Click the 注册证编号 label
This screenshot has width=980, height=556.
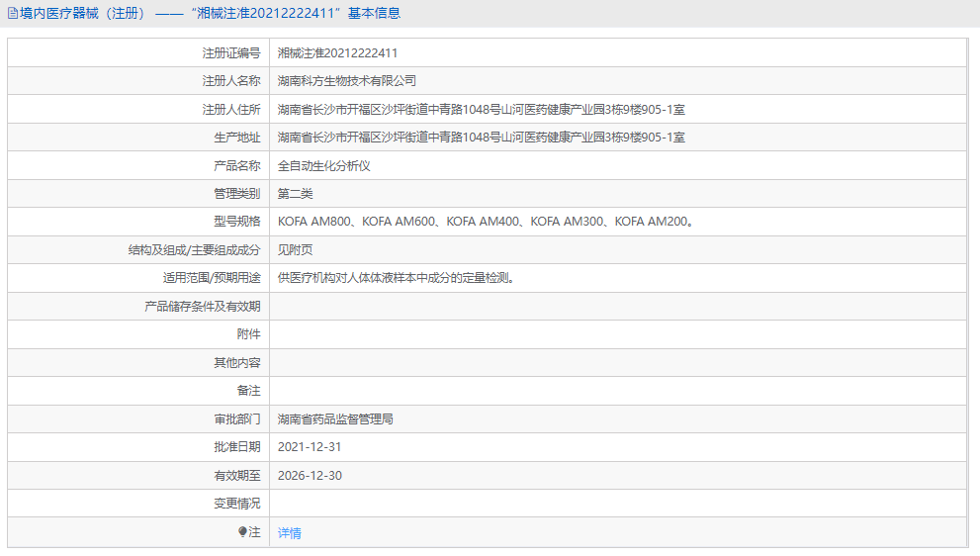231,53
